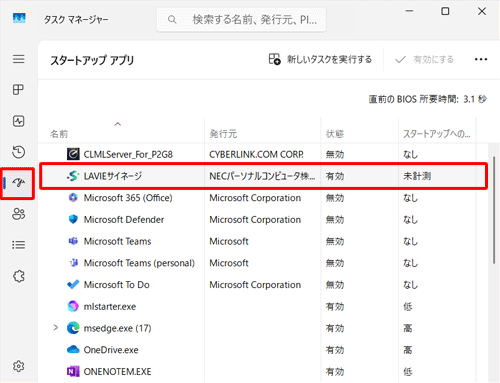Viewport: 500px width, 383px height.
Task: Click 高 impact of OneDrive.exe
Action: tap(408, 350)
